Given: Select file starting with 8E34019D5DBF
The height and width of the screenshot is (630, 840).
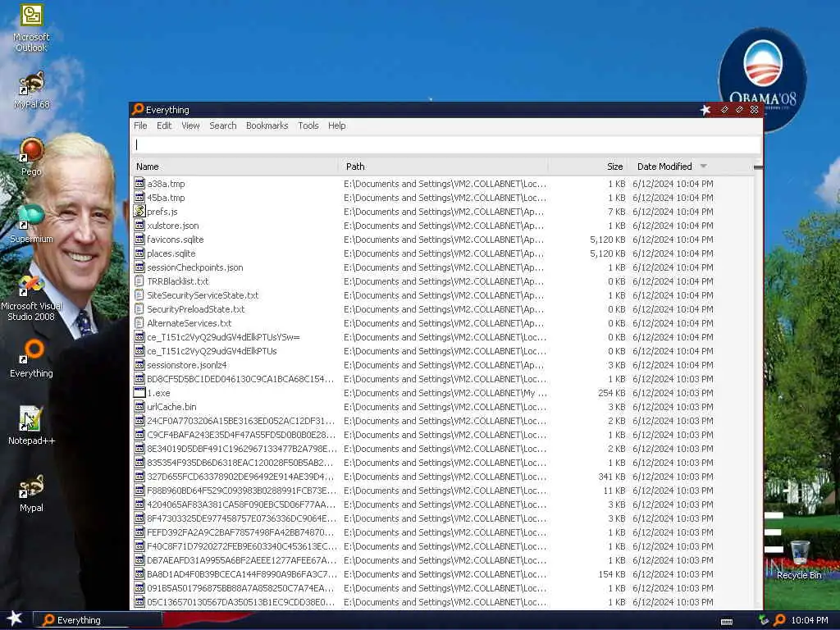Looking at the screenshot, I should (242, 449).
